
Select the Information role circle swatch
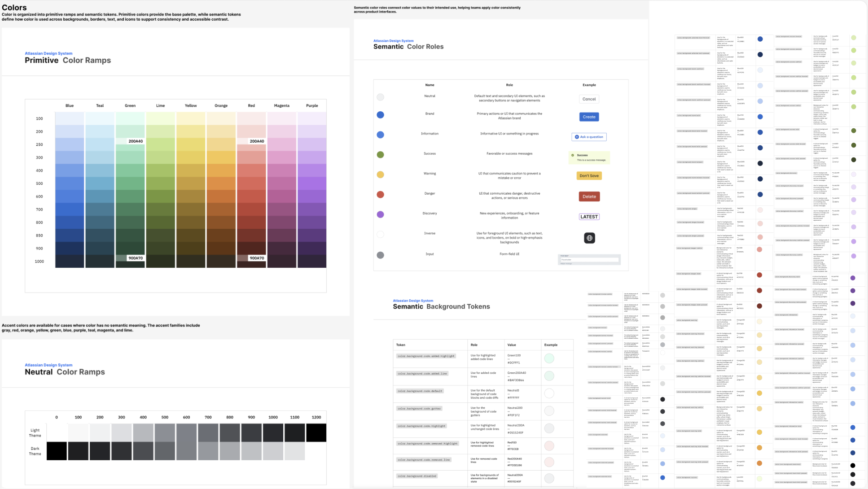(x=380, y=135)
